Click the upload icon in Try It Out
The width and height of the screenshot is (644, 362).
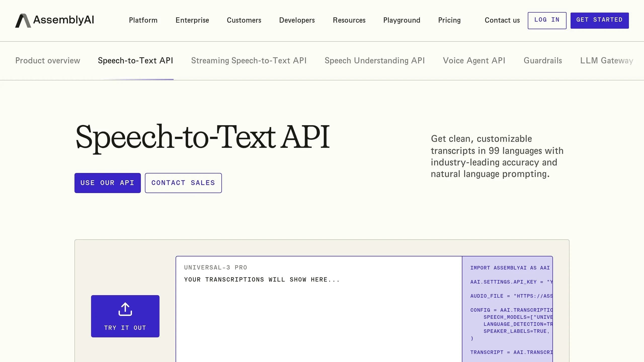125,309
